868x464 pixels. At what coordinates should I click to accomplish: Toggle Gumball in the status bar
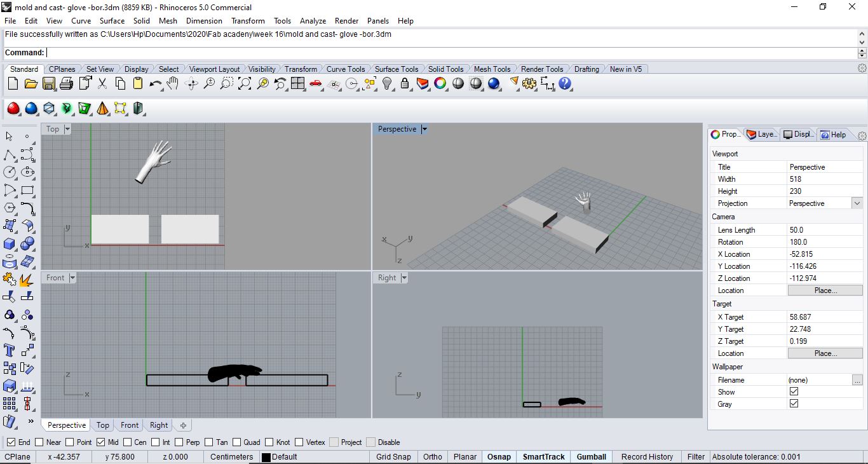click(x=592, y=457)
